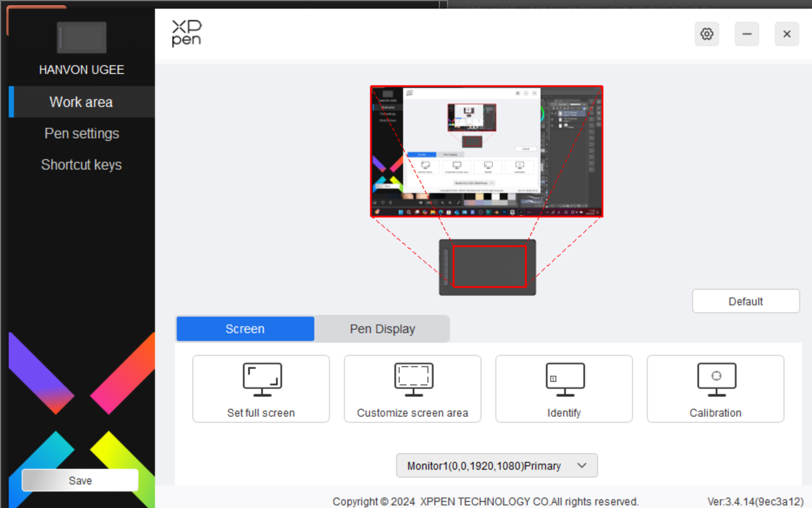Click the Save button
Image resolution: width=812 pixels, height=508 pixels.
point(80,480)
